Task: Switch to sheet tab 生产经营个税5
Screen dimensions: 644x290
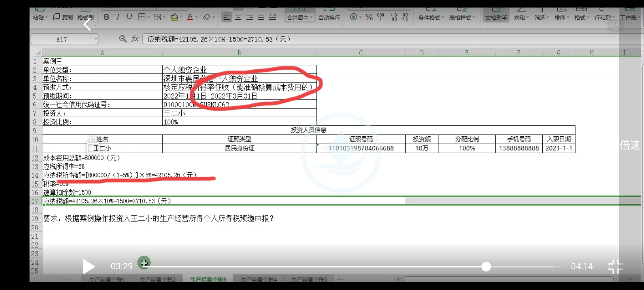Action: [309, 279]
